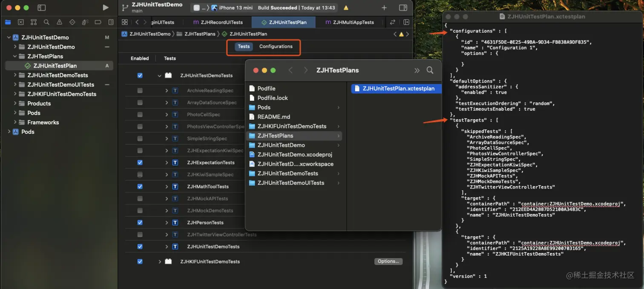
Task: Open the Symbol navigator
Action: click(34, 22)
